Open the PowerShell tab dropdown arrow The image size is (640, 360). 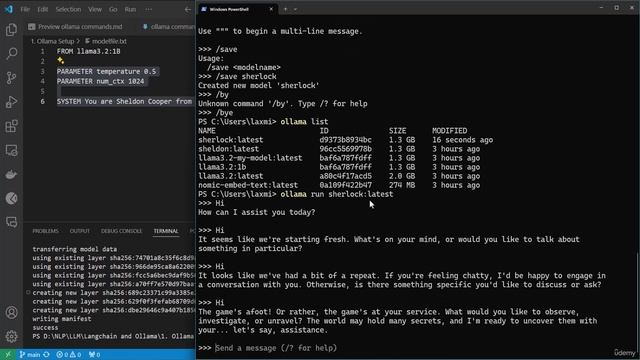tap(296, 9)
